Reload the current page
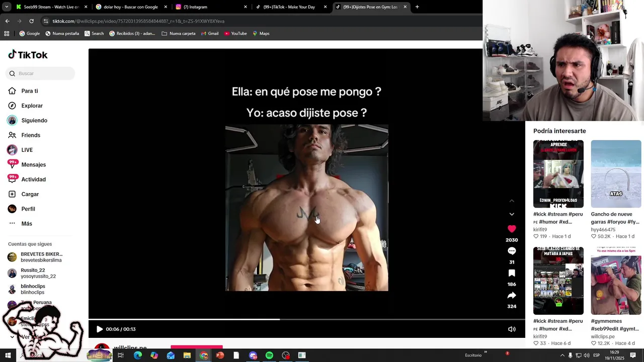Screen dimensions: 644x362 [x=31, y=21]
